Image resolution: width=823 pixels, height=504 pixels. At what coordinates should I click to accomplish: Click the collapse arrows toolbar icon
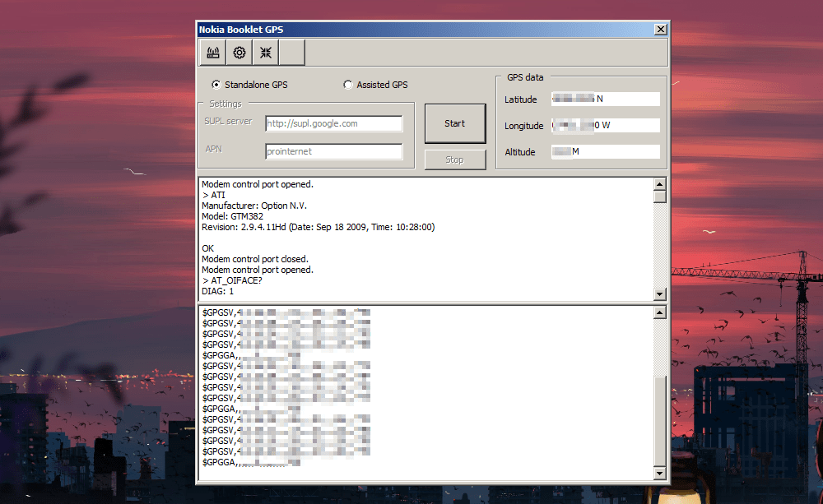tap(266, 53)
